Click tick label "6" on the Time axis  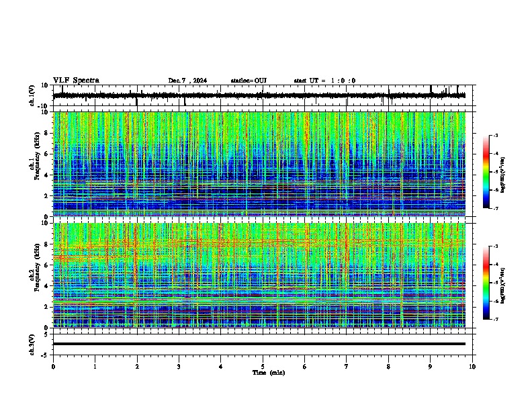coord(305,367)
